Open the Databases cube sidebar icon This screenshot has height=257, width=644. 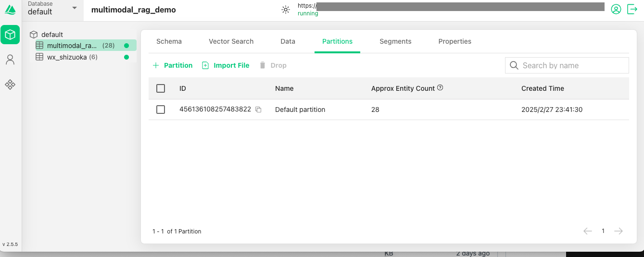[x=10, y=35]
